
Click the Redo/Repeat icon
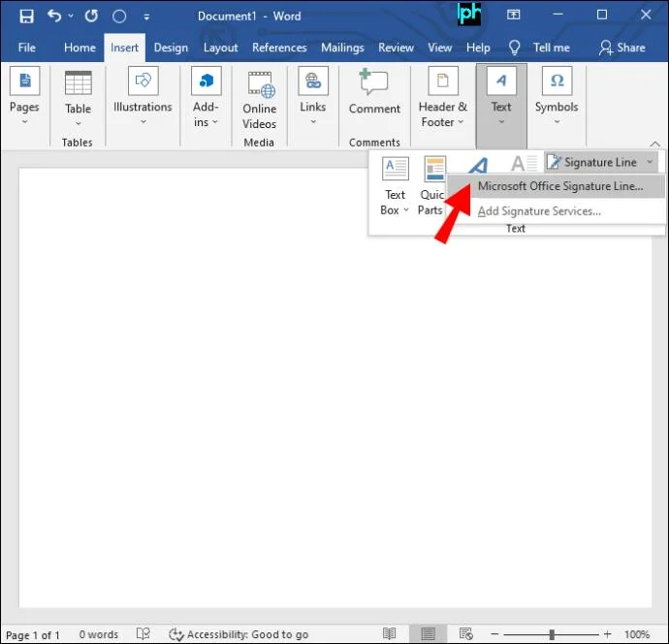click(x=91, y=16)
